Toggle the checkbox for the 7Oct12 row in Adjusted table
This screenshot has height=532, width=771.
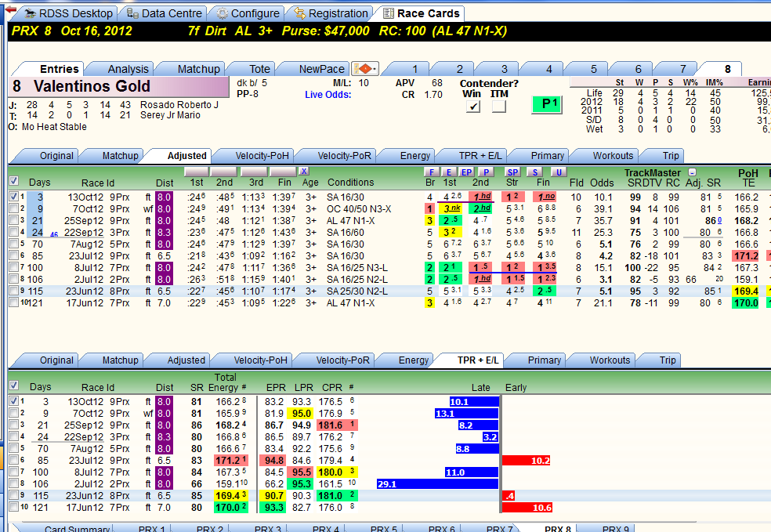click(x=14, y=208)
